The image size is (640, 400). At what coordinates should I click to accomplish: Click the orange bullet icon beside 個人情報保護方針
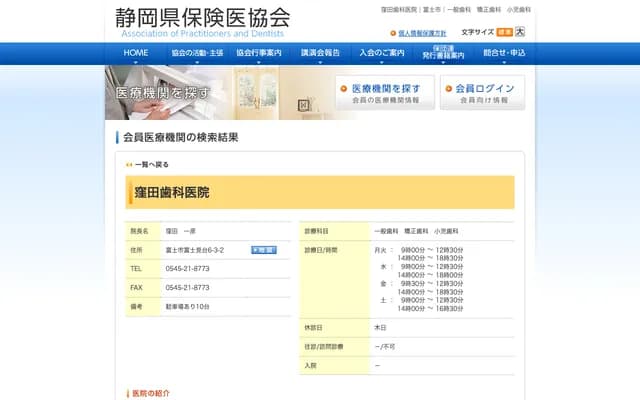(x=393, y=32)
